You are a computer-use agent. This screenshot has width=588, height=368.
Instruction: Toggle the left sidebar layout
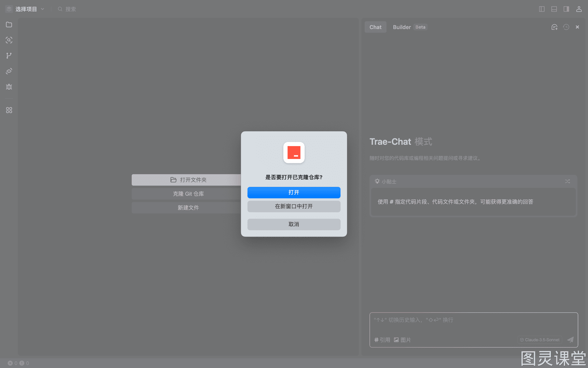click(542, 9)
